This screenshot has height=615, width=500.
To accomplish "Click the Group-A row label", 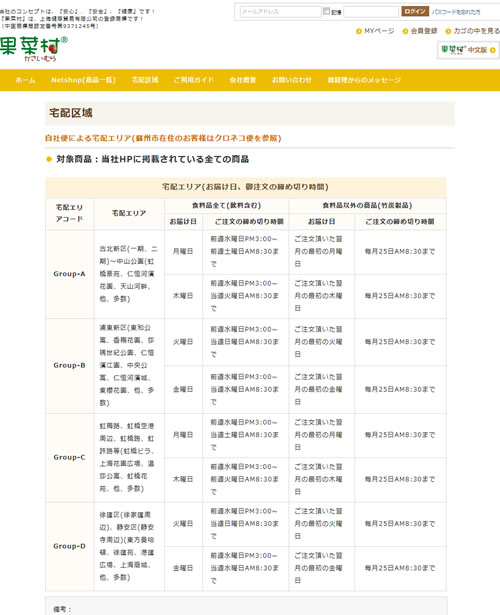I will click(x=69, y=274).
